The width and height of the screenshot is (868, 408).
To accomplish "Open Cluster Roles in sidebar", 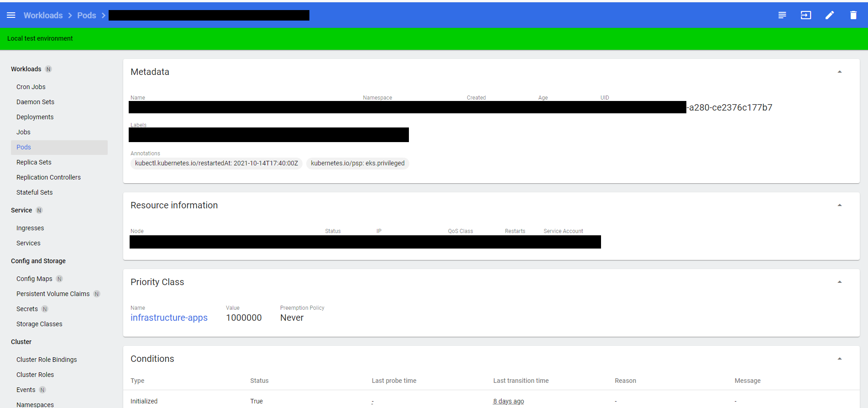I will pos(35,375).
